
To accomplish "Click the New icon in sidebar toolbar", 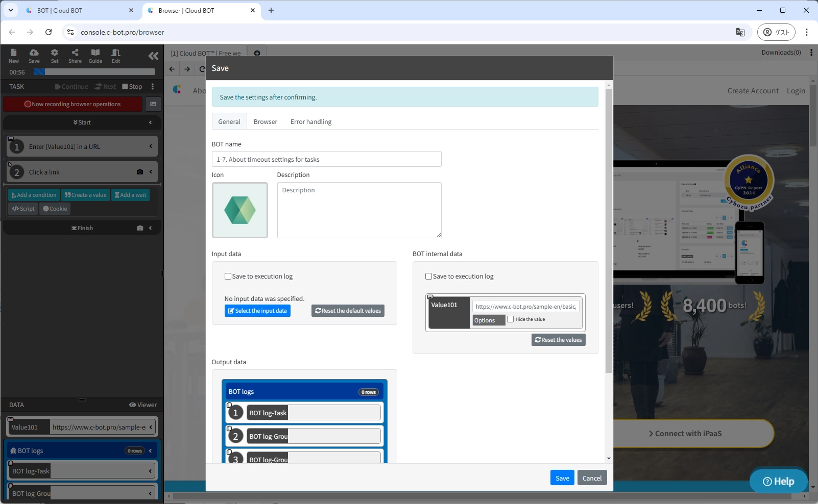I will pyautogui.click(x=14, y=56).
